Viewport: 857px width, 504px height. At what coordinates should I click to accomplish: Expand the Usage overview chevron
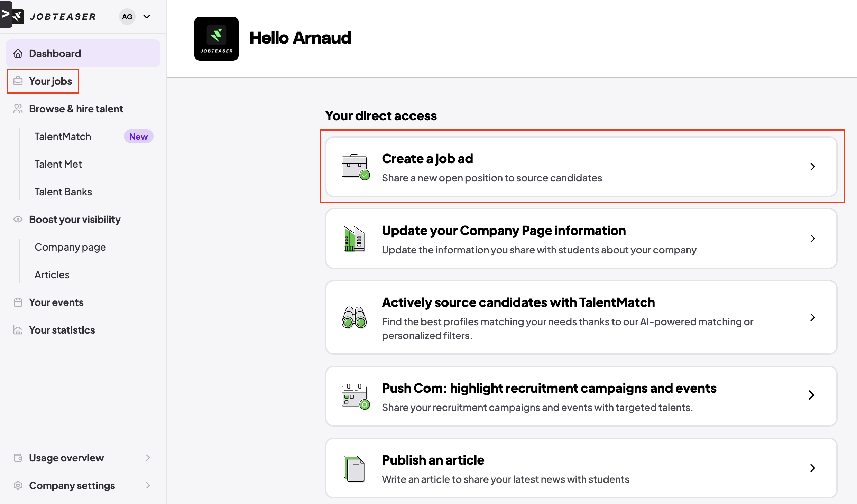point(148,458)
